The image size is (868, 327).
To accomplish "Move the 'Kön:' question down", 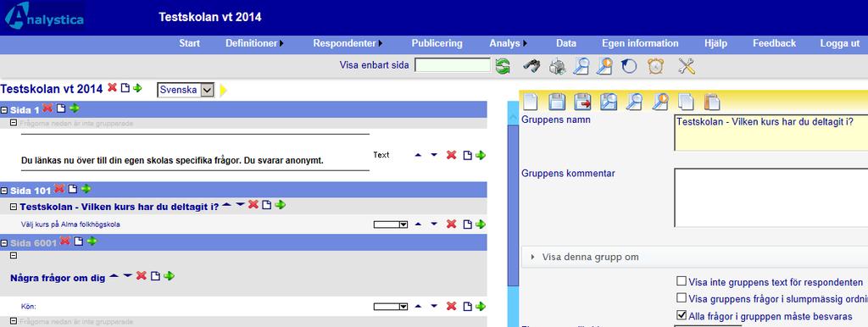I will tap(434, 306).
